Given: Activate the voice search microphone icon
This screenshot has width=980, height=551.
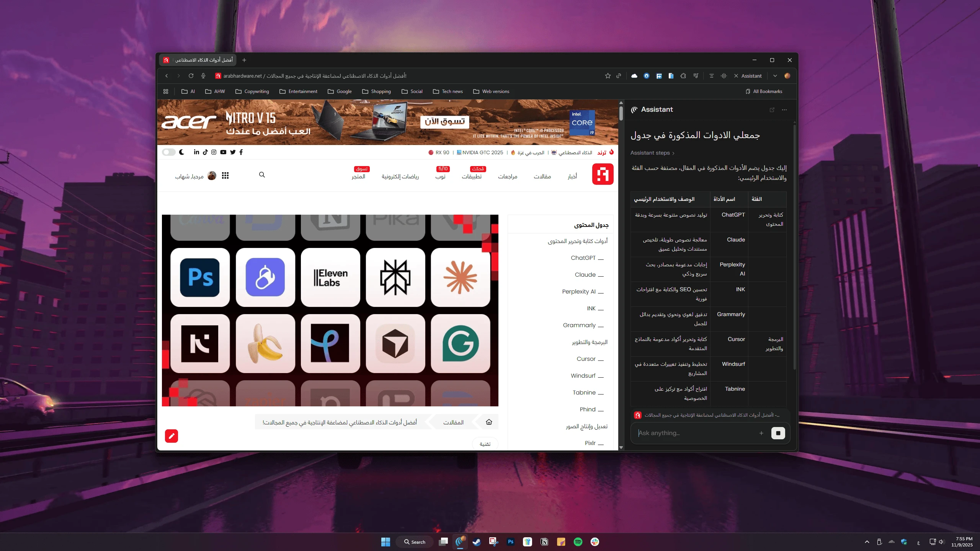Looking at the screenshot, I should [203, 76].
